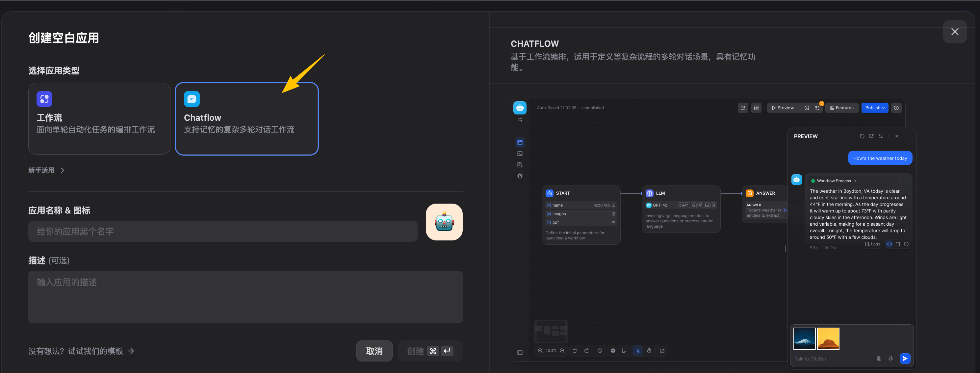Click the microphone icon in chat input
Image resolution: width=980 pixels, height=373 pixels.
[x=890, y=358]
